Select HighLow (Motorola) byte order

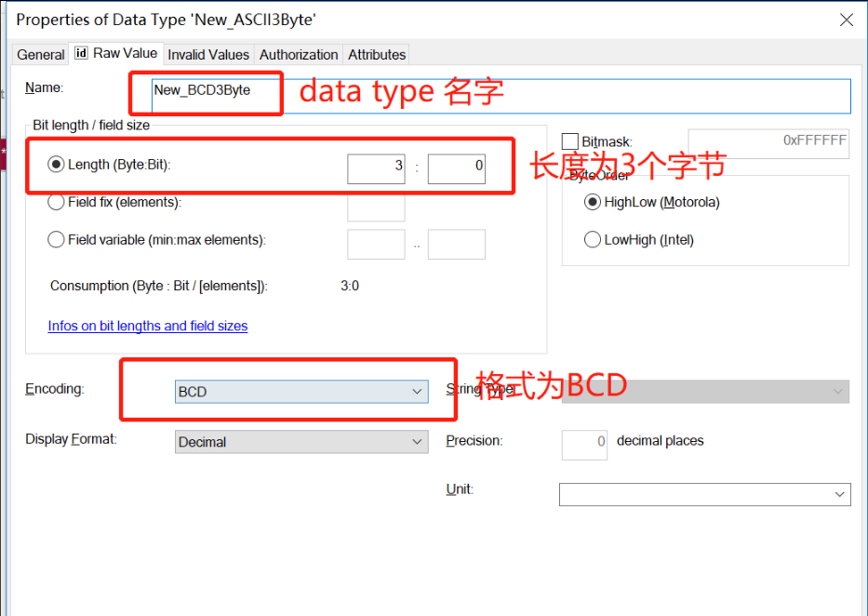point(593,202)
